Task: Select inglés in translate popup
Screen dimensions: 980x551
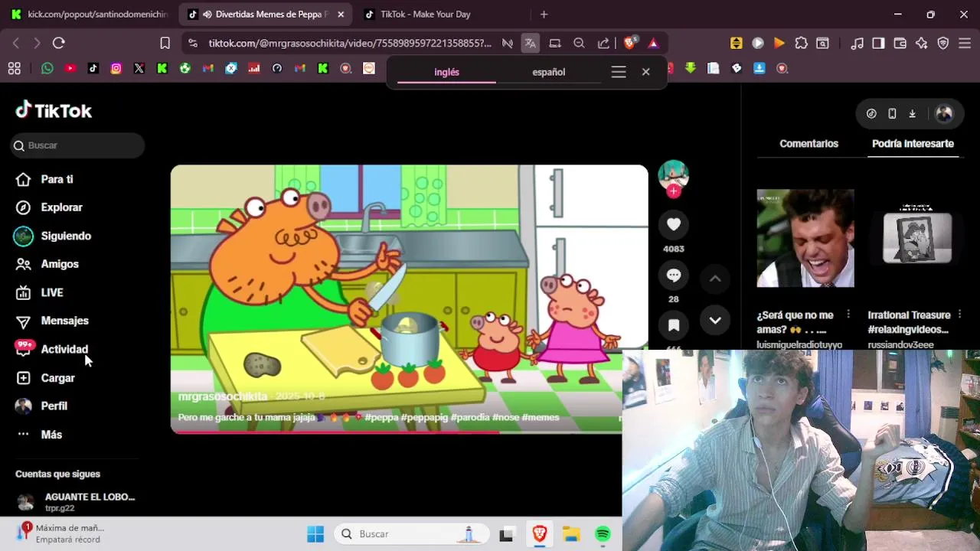Action: tap(446, 72)
